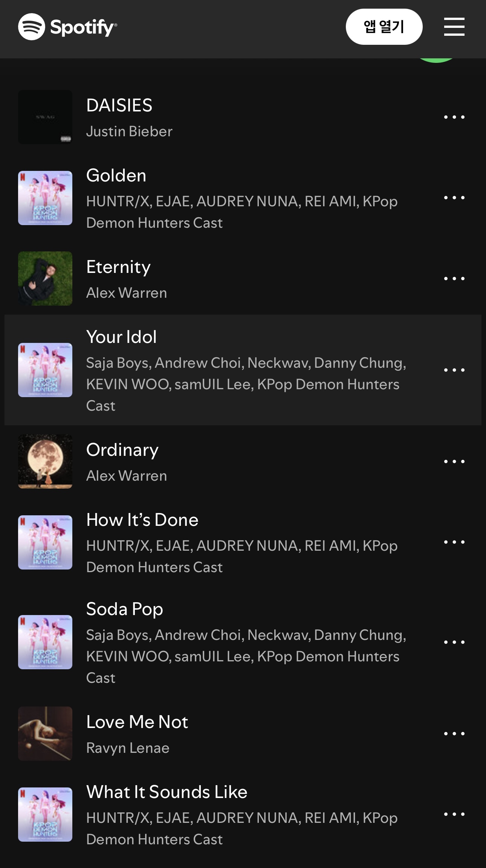Select the Love Me Not track title

click(137, 722)
